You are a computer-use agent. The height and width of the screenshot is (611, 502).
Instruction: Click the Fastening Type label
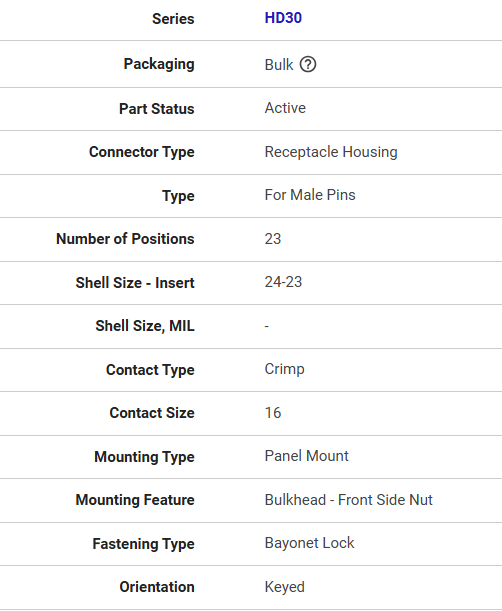[143, 544]
